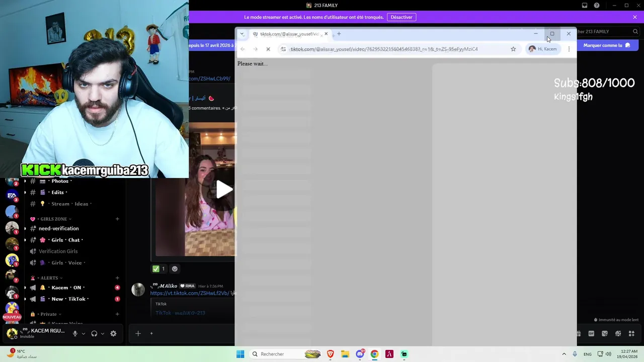Image resolution: width=644 pixels, height=362 pixels.
Task: Open the Discord help icon
Action: pyautogui.click(x=597, y=6)
